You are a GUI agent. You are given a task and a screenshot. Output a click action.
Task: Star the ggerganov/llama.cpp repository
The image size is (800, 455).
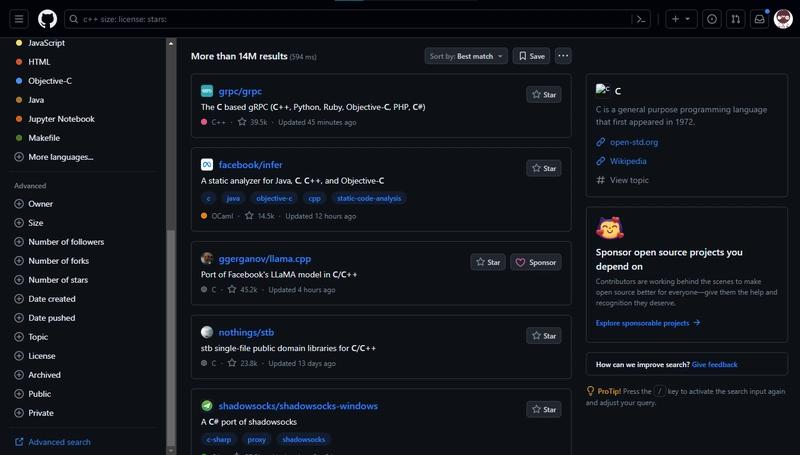coord(488,262)
